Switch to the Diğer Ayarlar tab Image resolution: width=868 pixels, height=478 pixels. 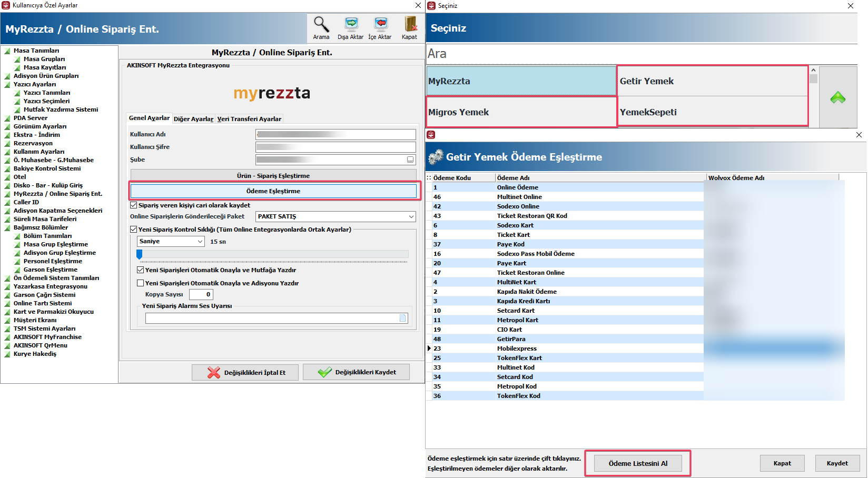(193, 119)
